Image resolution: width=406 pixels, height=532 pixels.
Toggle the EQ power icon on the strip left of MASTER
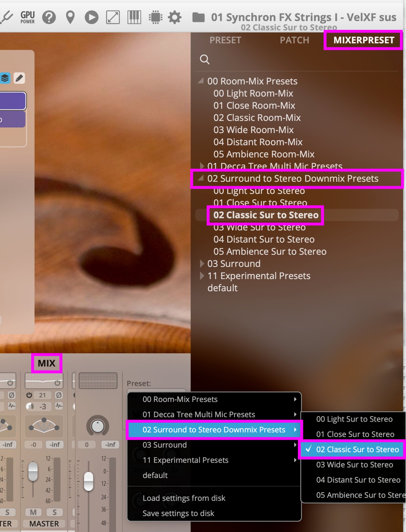(10, 383)
